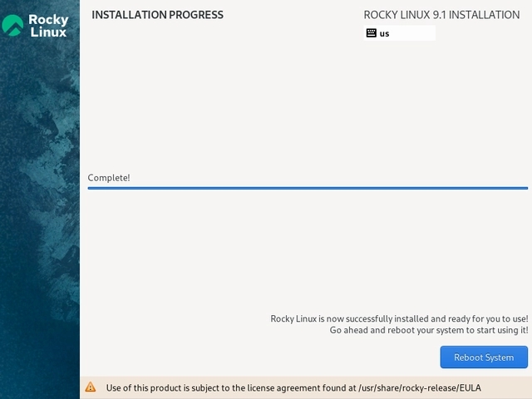Click the word 'Linux' in the sidebar logo

pos(48,32)
